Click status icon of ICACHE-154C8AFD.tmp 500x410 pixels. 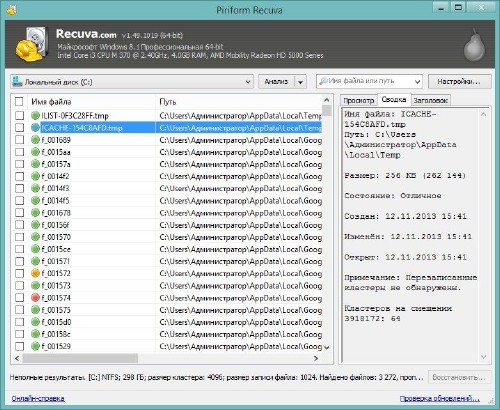click(35, 128)
